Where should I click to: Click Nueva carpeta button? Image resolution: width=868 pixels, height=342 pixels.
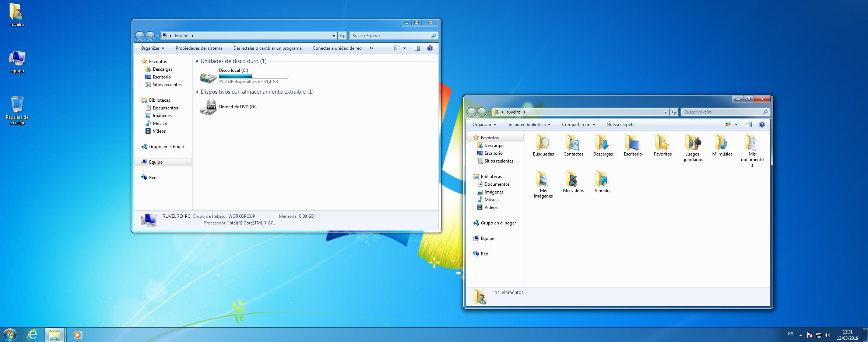(620, 125)
